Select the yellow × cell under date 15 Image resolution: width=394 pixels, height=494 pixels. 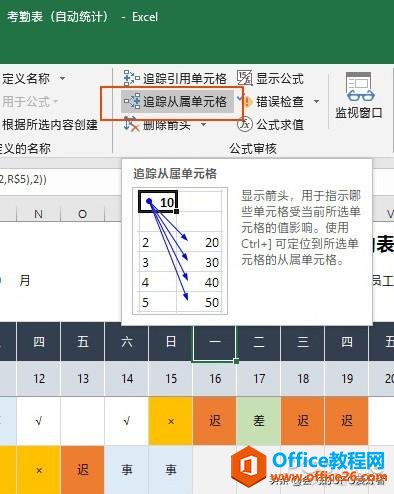click(171, 421)
